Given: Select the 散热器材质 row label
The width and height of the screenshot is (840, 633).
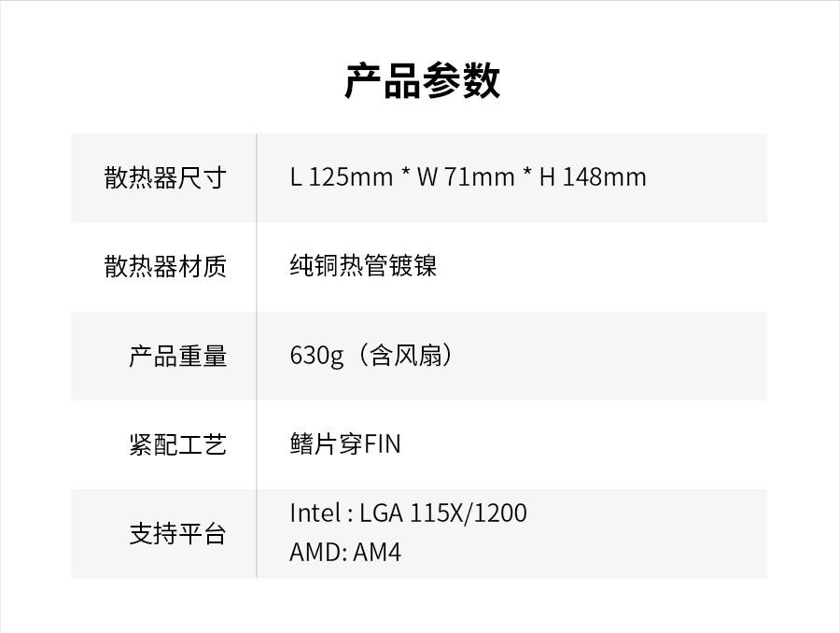Looking at the screenshot, I should coord(165,267).
